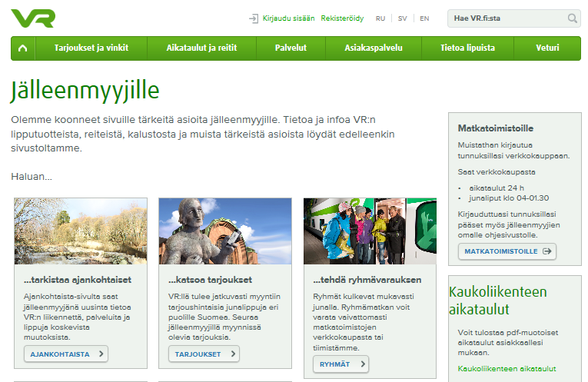Click the statue holding phone thumbnail
This screenshot has width=588, height=382.
[225, 231]
